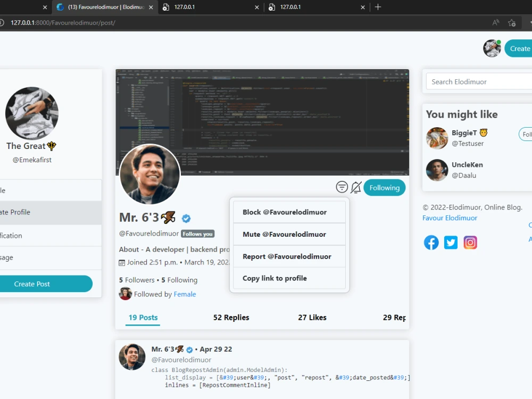Mute notifications with the crossed bell icon

(356, 187)
